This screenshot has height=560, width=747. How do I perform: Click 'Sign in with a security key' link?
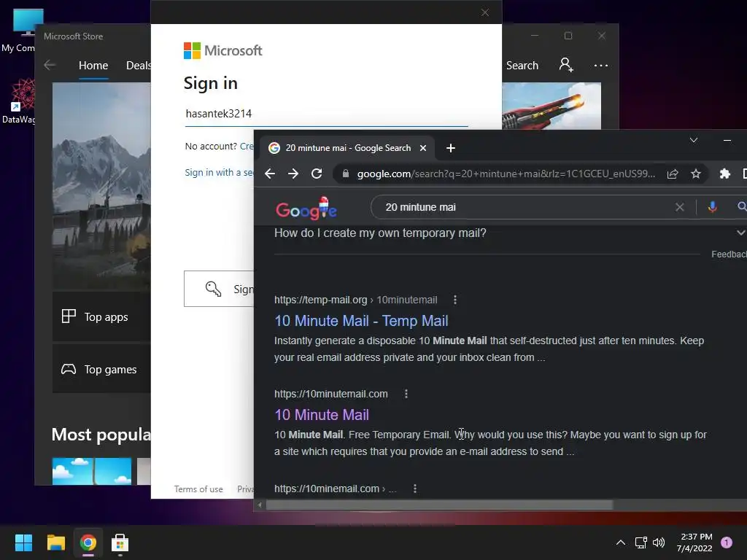point(219,172)
